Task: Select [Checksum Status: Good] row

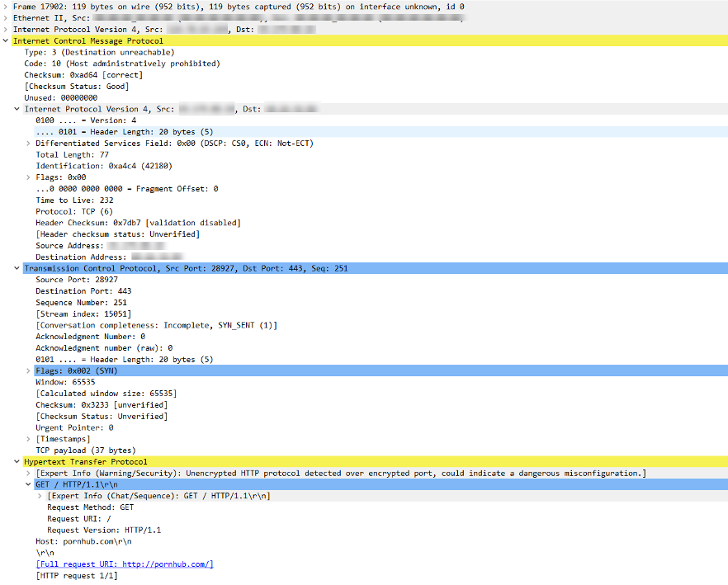Action: coord(77,87)
